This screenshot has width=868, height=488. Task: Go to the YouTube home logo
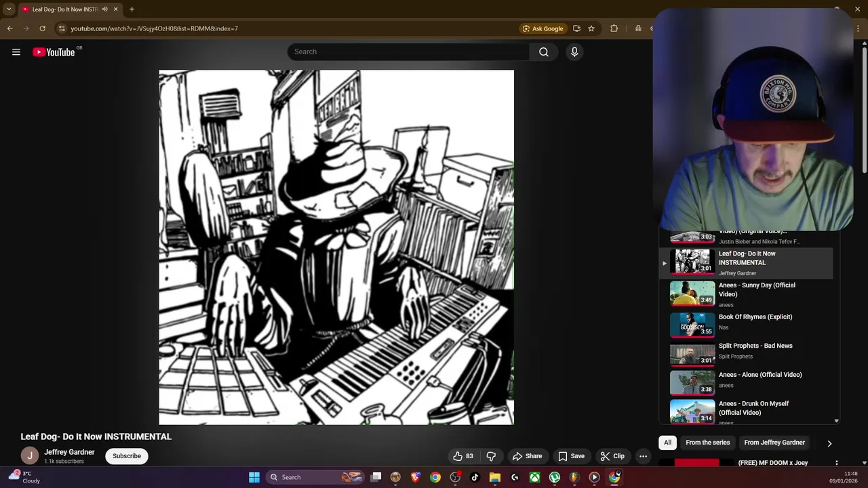click(x=54, y=52)
